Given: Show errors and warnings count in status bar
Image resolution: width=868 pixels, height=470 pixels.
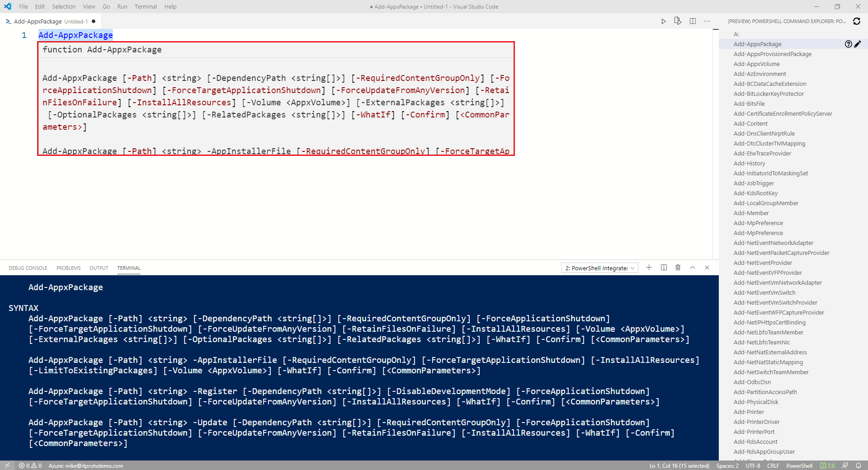Looking at the screenshot, I should click(x=30, y=465).
